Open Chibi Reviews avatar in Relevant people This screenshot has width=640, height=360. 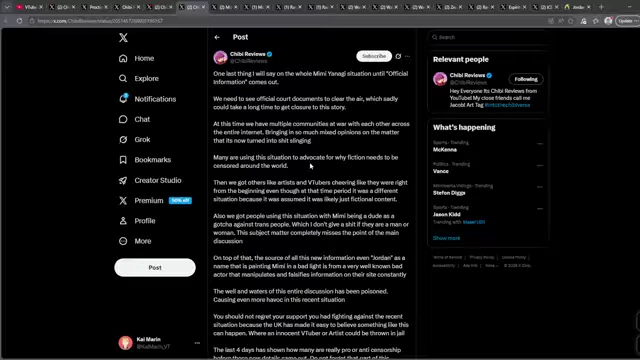[x=440, y=79]
